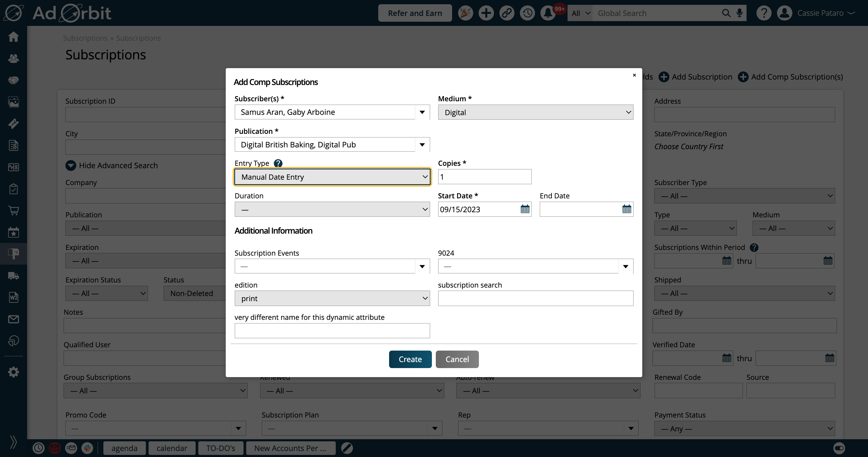Click the clock icon in bottom bar

(38, 448)
